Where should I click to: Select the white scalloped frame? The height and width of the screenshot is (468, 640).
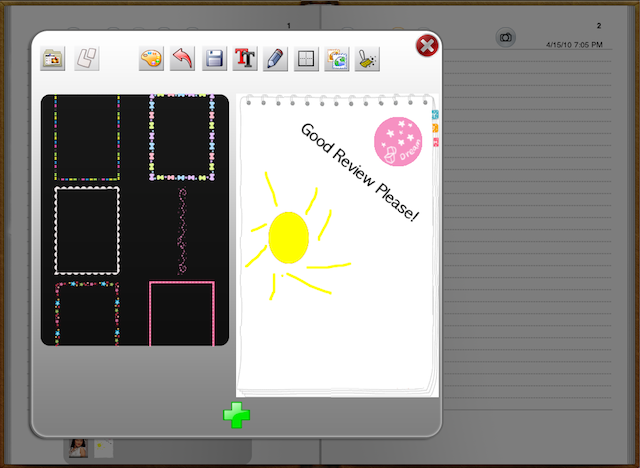point(87,229)
